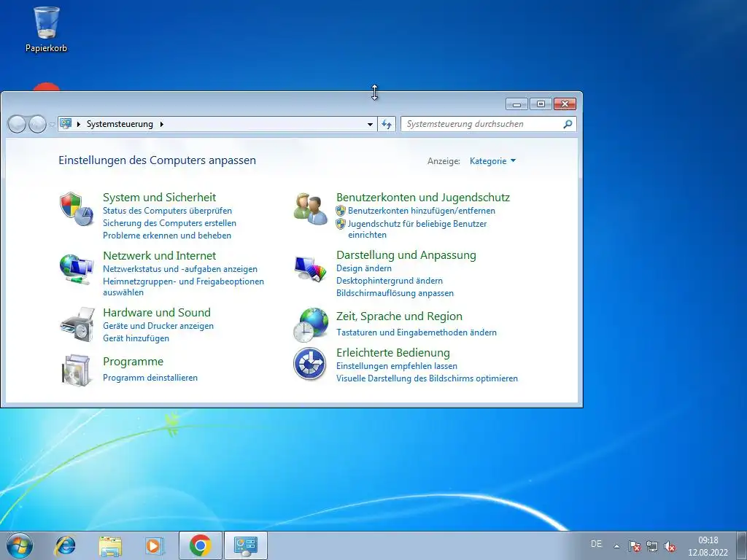Click the Forward navigation arrow button

(37, 124)
